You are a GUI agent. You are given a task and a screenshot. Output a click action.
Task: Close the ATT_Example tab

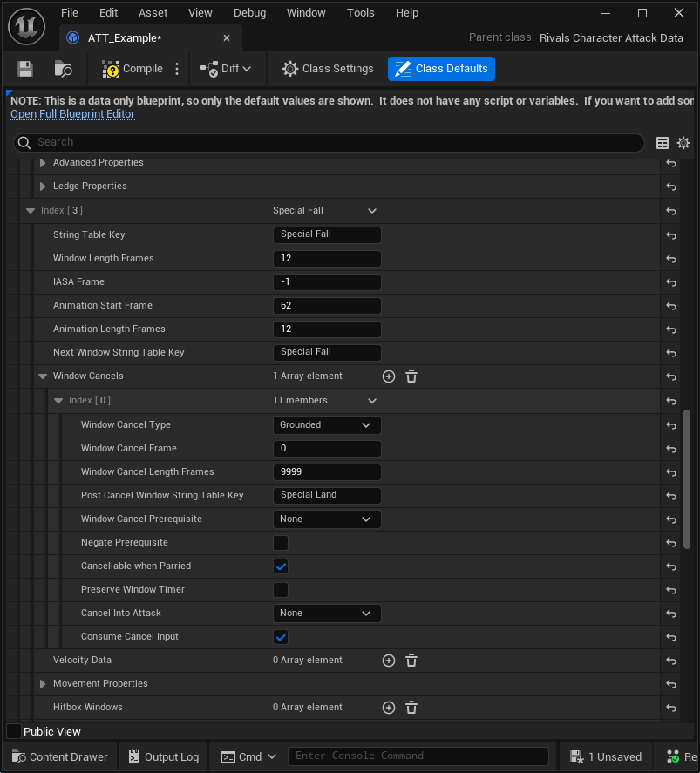click(227, 38)
